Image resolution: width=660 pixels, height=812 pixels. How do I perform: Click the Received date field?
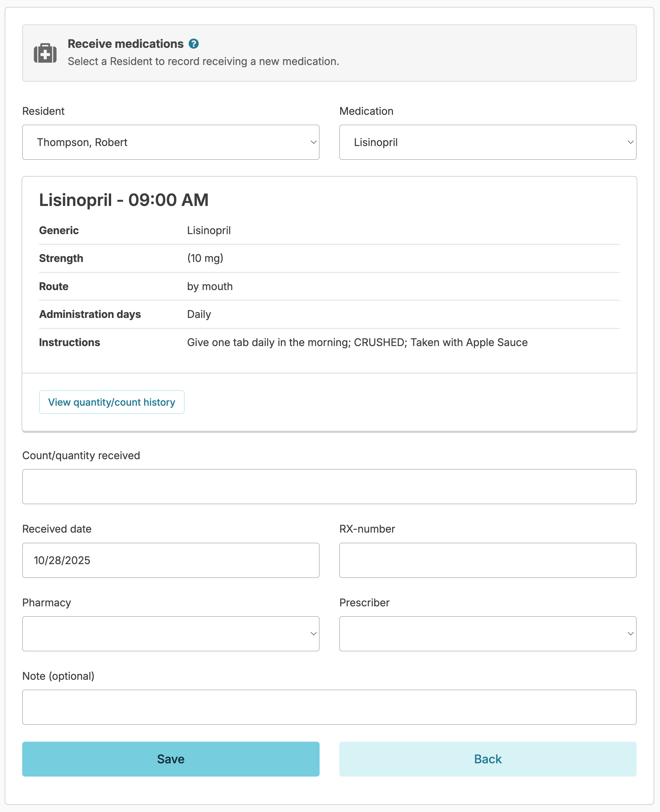coord(171,560)
